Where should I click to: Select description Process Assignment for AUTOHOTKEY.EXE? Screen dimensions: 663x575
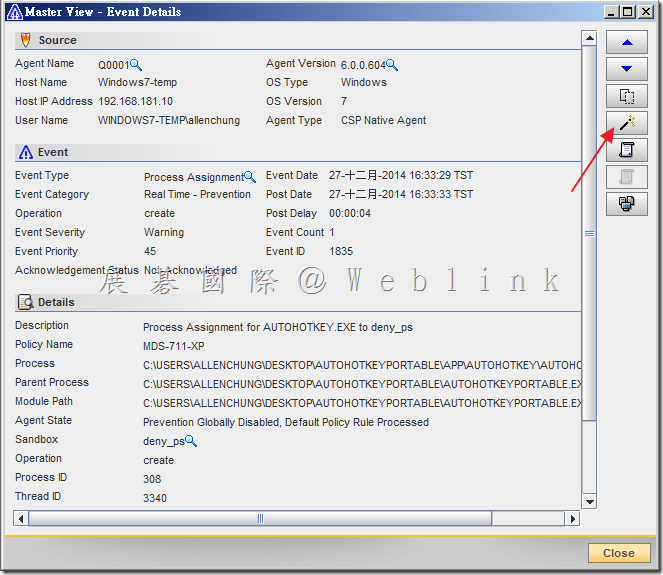[278, 327]
